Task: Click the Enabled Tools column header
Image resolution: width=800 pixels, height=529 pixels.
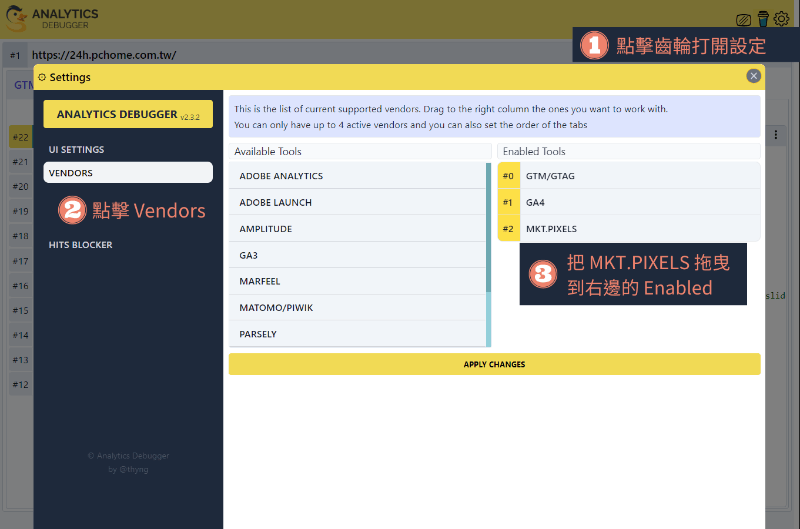Action: [x=629, y=152]
